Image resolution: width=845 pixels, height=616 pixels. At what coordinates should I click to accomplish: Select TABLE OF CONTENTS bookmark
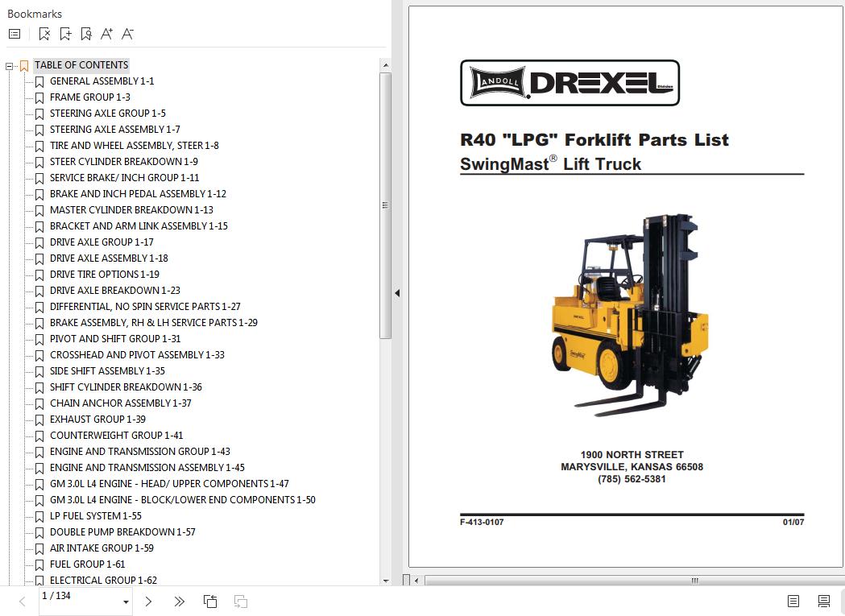81,65
